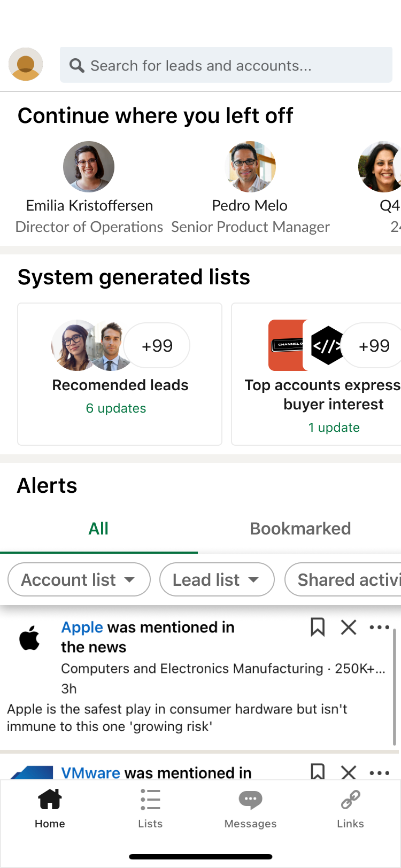Screen dimensions: 401x868
Task: Expand the Account list filter dropdown
Action: pos(79,579)
